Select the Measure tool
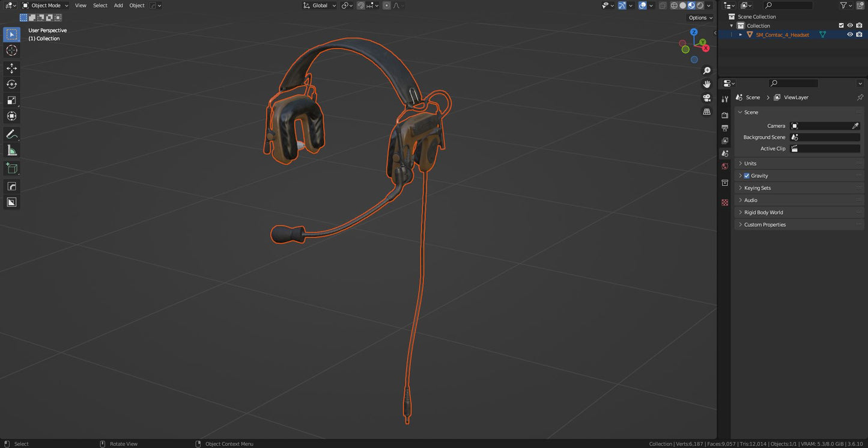868x448 pixels. 11,150
